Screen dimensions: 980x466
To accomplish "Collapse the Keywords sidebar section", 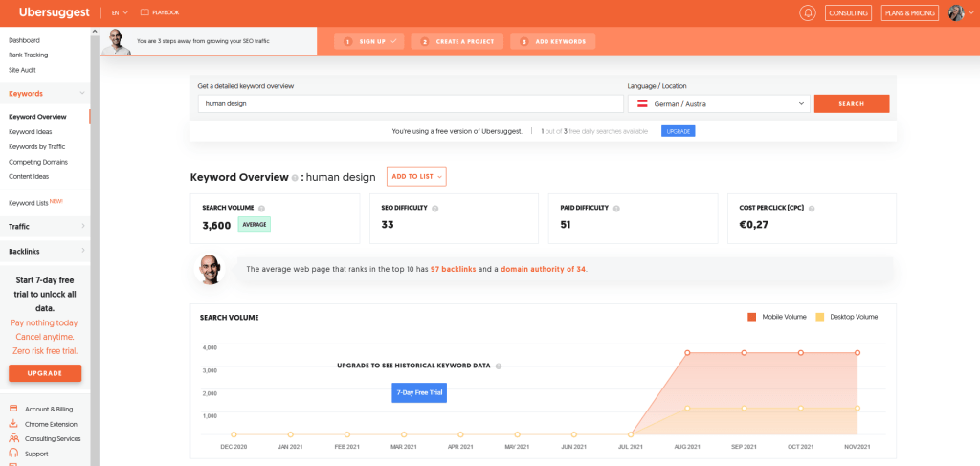I will [82, 94].
